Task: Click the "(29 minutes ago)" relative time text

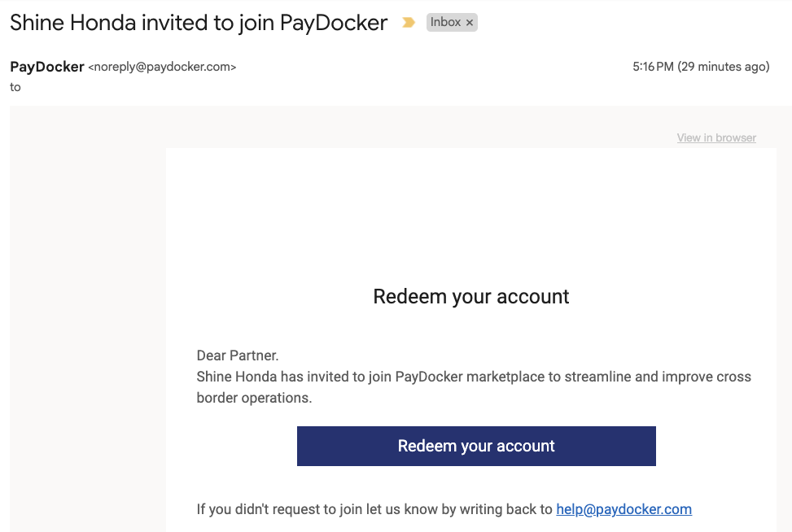Action: [x=724, y=67]
